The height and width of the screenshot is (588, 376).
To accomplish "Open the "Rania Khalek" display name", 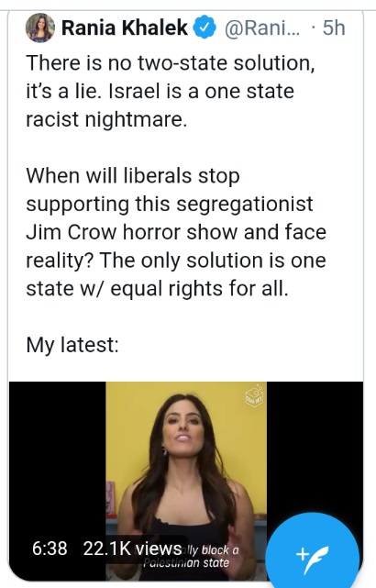I will tap(125, 28).
